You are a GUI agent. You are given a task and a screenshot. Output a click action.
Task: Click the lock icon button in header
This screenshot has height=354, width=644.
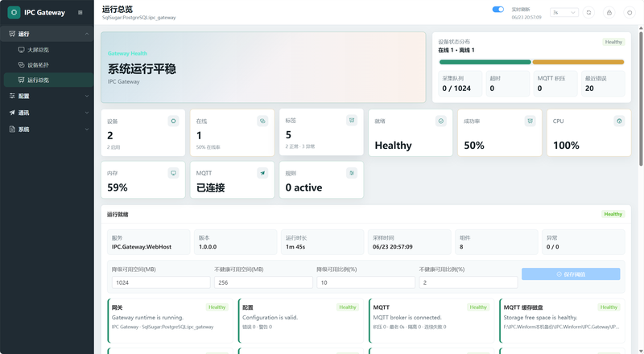point(609,12)
